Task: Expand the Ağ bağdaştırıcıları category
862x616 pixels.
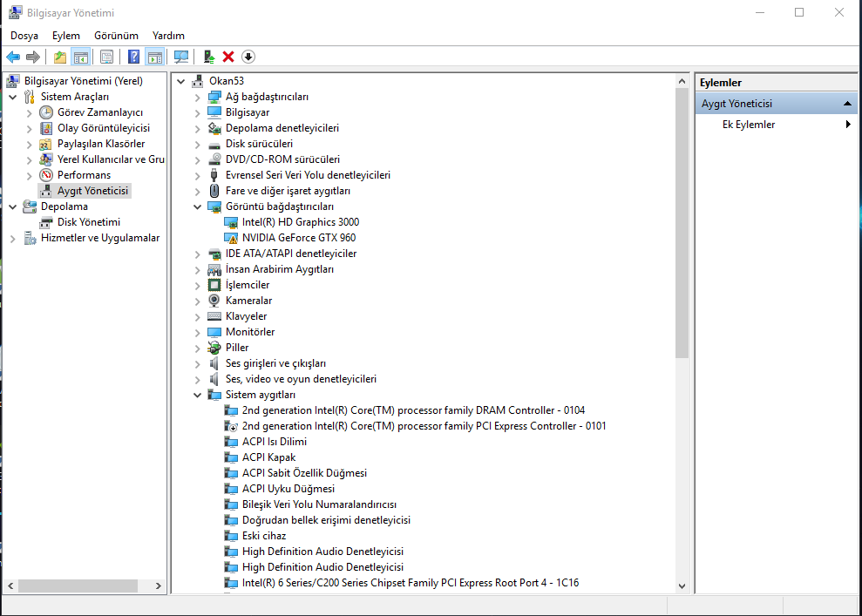Action: [197, 98]
